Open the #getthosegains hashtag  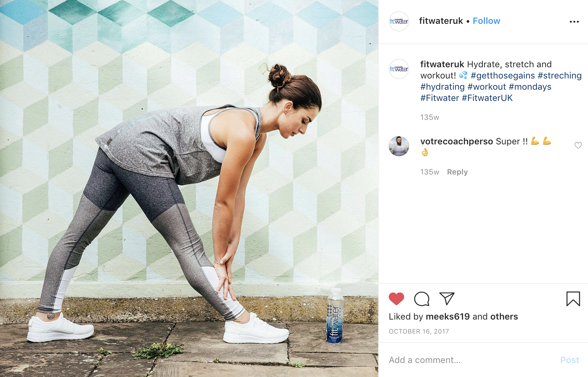pyautogui.click(x=503, y=76)
